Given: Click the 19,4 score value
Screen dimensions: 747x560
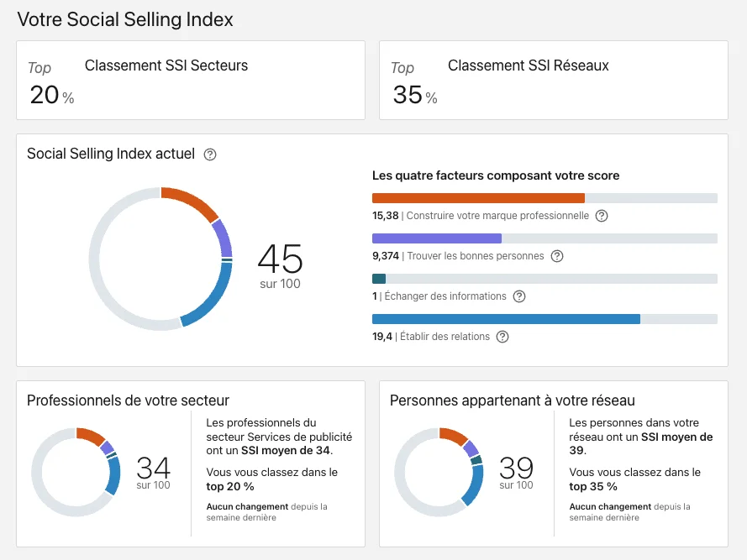Looking at the screenshot, I should click(382, 337).
